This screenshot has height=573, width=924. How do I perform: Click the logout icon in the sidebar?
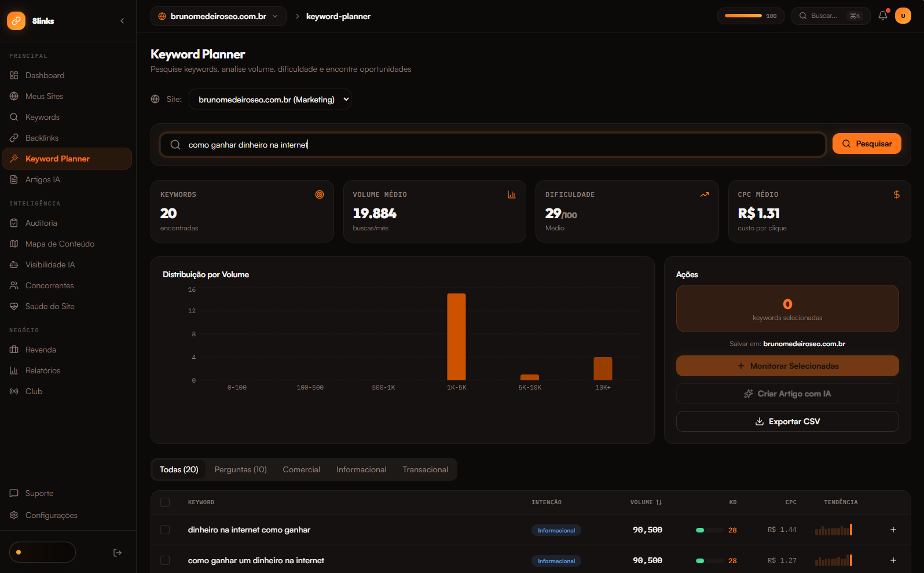point(118,553)
